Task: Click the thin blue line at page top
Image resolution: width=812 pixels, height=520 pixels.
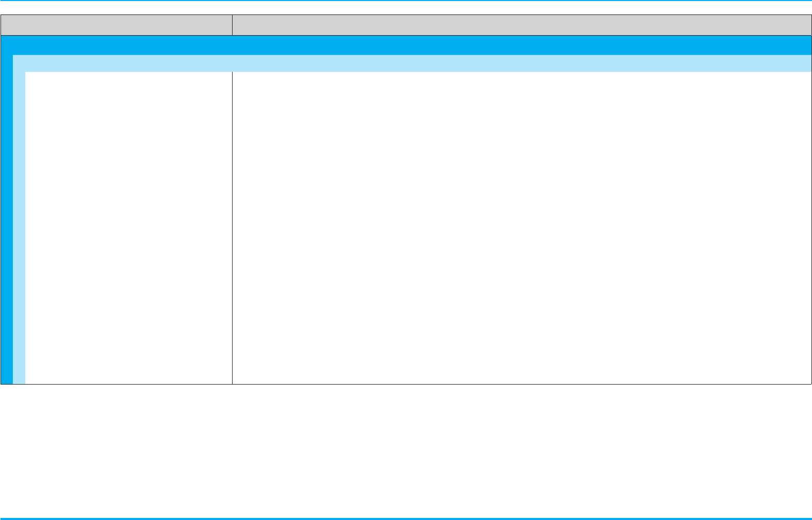Action: (x=406, y=1)
